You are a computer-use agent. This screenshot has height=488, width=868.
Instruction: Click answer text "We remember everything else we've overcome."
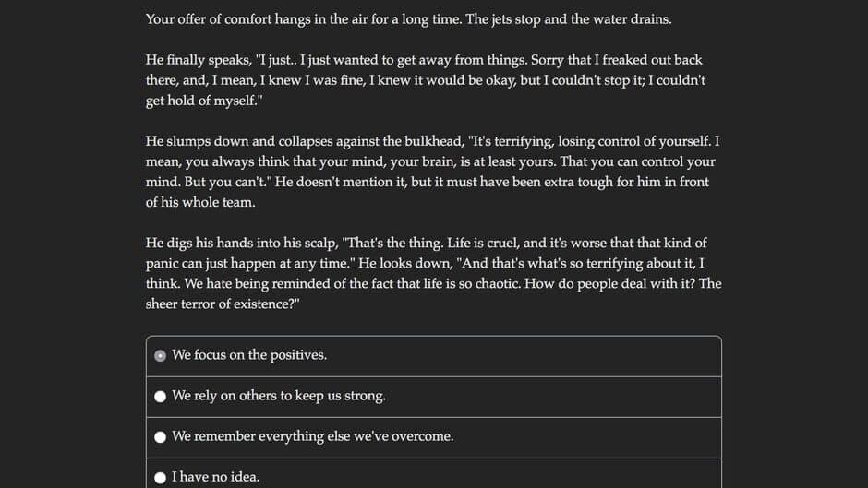click(x=313, y=436)
